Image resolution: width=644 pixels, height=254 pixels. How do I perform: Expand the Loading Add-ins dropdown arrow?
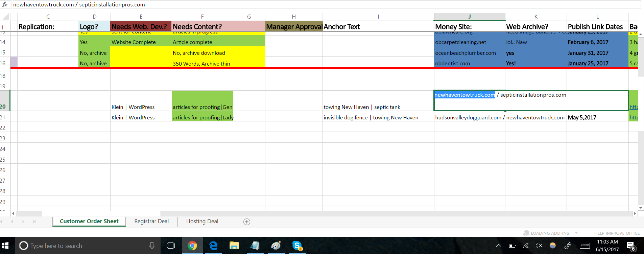point(576,233)
